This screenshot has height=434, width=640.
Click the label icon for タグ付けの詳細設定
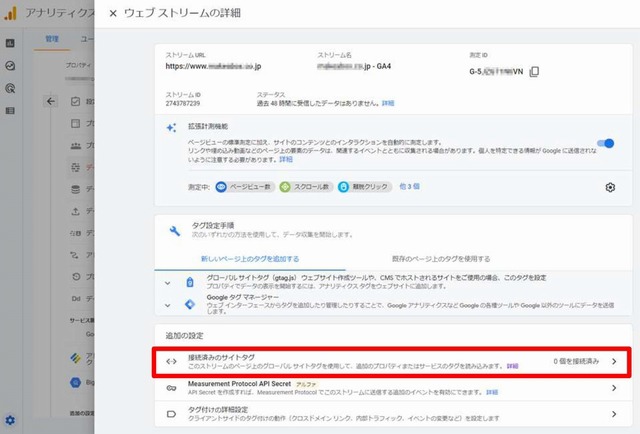click(171, 414)
